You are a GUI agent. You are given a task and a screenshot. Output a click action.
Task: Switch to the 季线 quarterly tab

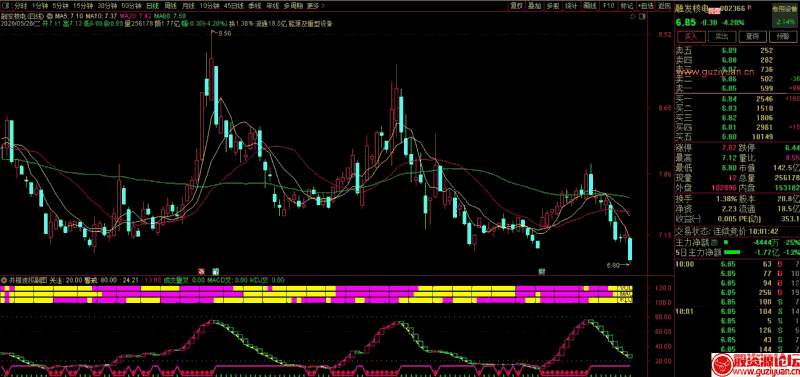click(x=255, y=6)
